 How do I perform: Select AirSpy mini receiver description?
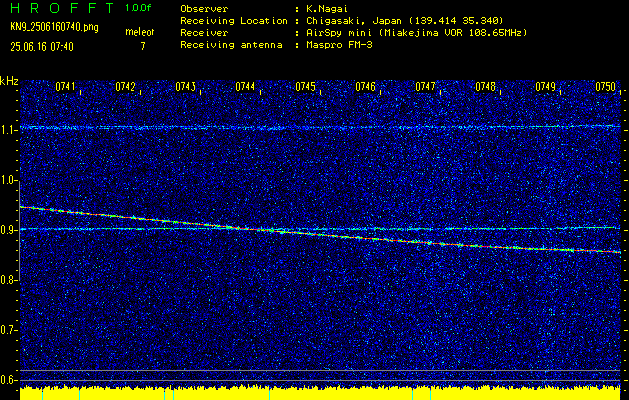coord(416,33)
